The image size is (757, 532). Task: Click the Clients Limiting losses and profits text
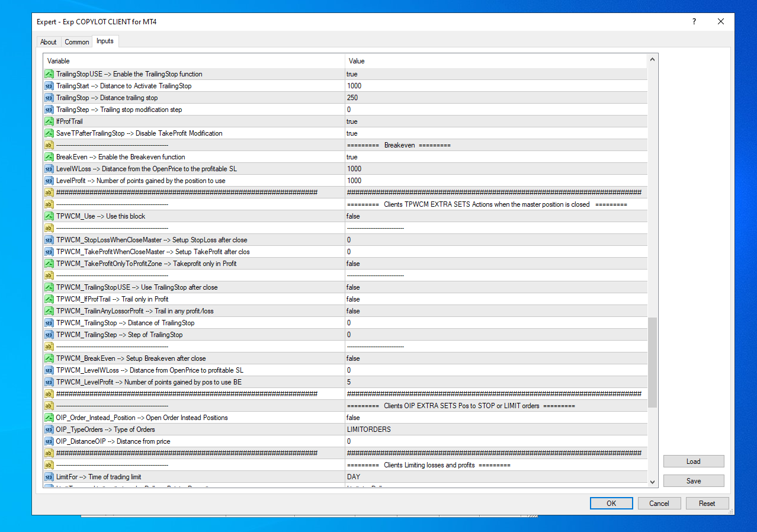(x=428, y=465)
